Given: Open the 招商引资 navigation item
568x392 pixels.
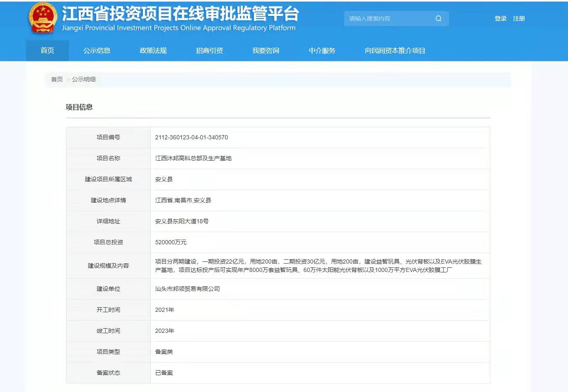Looking at the screenshot, I should pyautogui.click(x=209, y=51).
